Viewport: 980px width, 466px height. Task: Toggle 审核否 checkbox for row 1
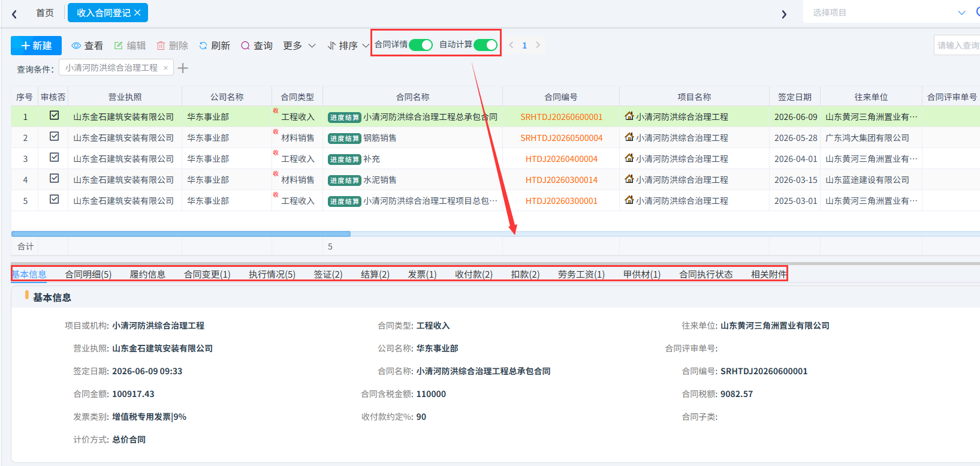(x=54, y=115)
